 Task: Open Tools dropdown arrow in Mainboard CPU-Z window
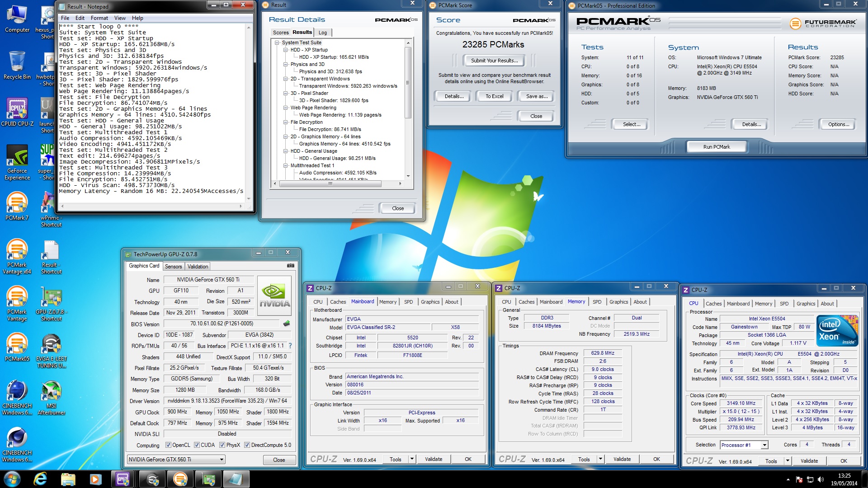(x=412, y=459)
